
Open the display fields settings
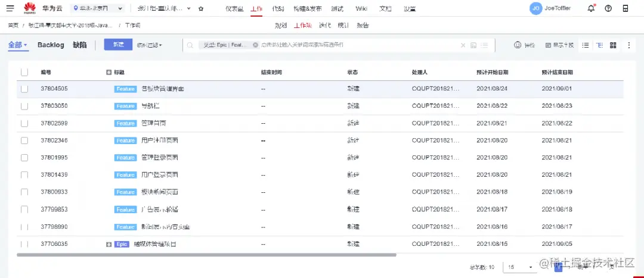click(x=559, y=45)
